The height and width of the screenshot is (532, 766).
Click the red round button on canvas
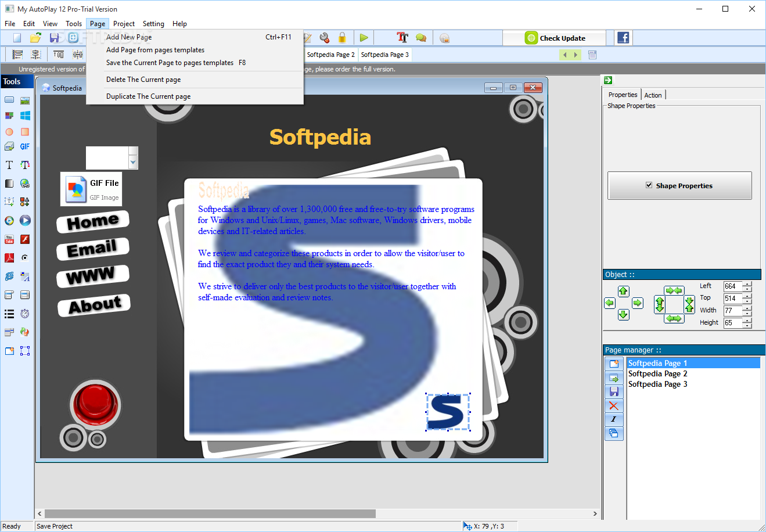(x=95, y=404)
